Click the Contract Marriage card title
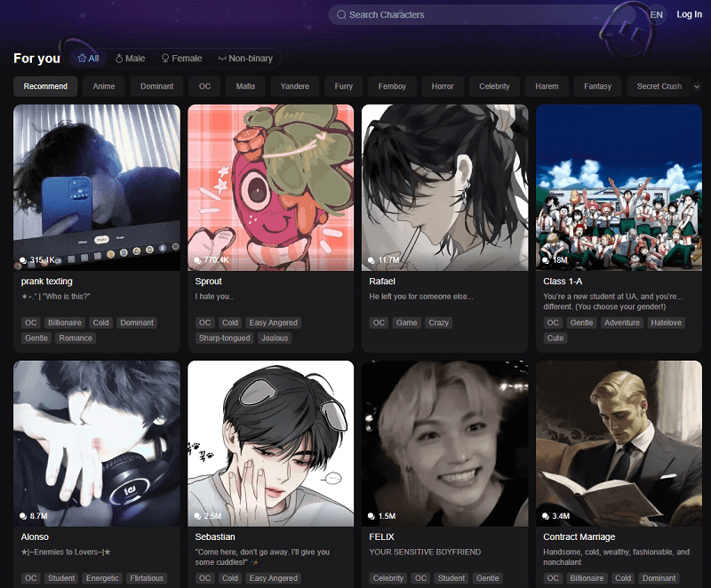Screen dimensions: 711x588 coord(579,536)
